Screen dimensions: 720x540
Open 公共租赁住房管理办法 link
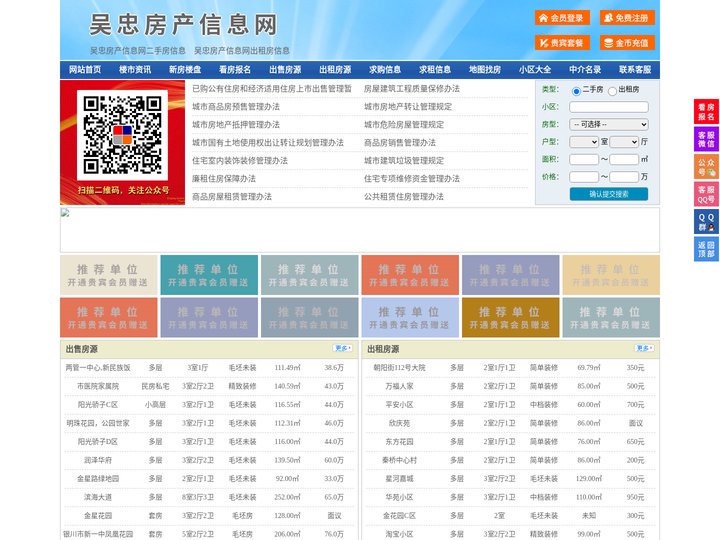404,197
